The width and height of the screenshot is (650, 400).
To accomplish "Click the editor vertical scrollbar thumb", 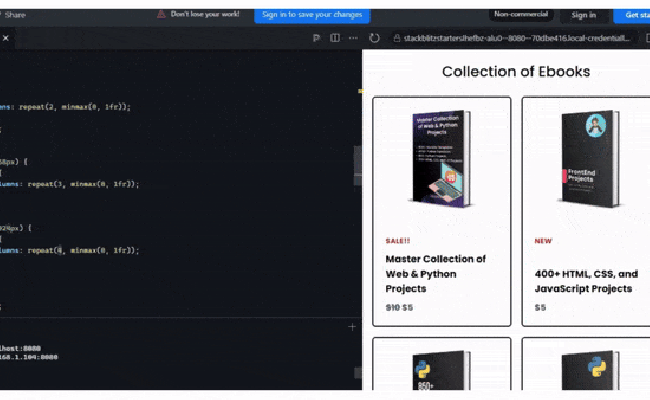I will tap(357, 165).
